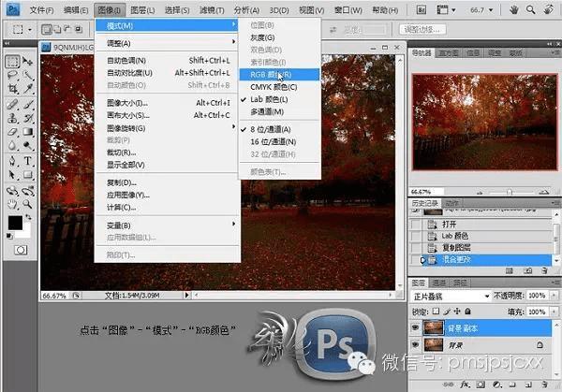Select the History Brush tool

click(27, 118)
